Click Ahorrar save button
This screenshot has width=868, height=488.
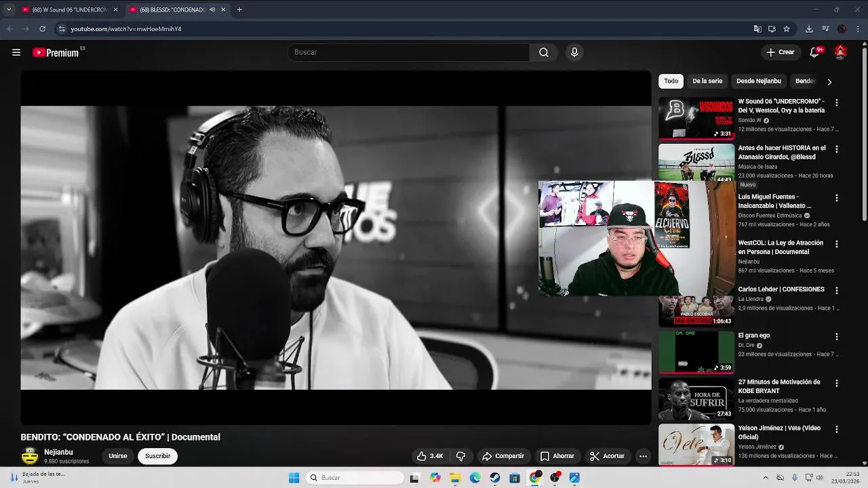coord(557,456)
